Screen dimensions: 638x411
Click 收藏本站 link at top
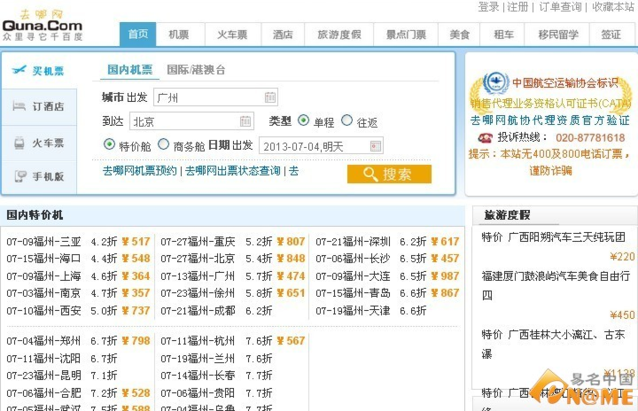click(612, 7)
